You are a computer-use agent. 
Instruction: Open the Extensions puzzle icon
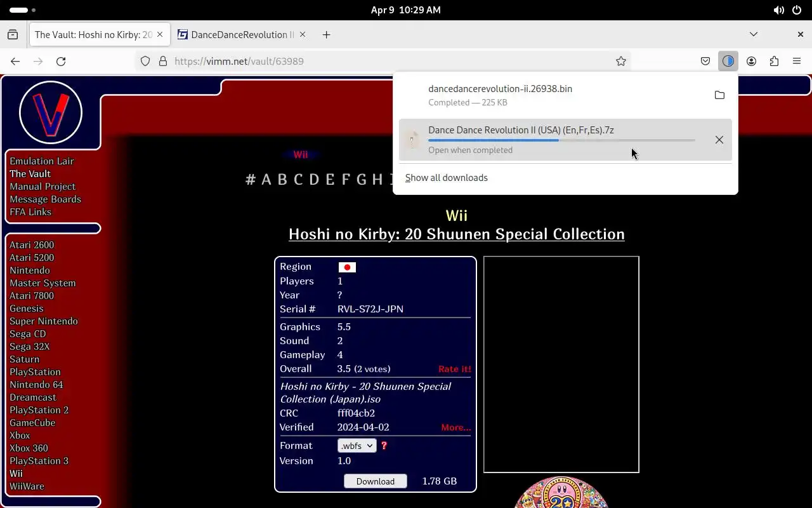[774, 62]
